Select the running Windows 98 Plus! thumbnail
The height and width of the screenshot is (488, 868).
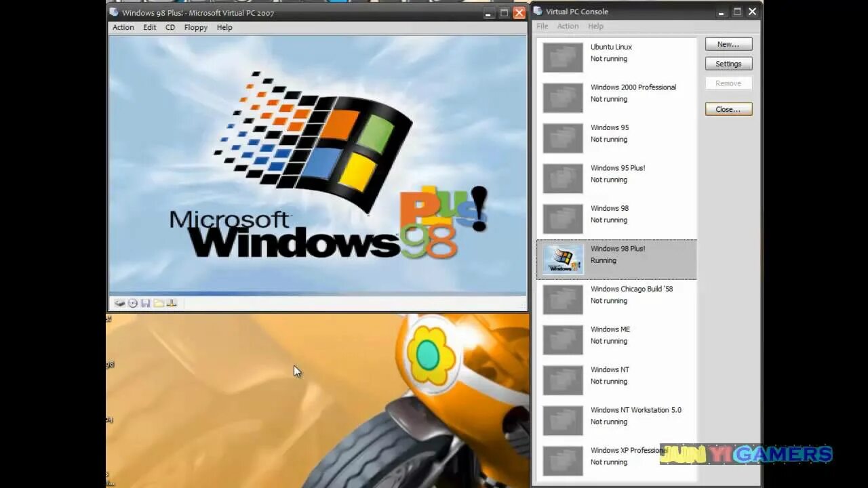click(x=563, y=259)
